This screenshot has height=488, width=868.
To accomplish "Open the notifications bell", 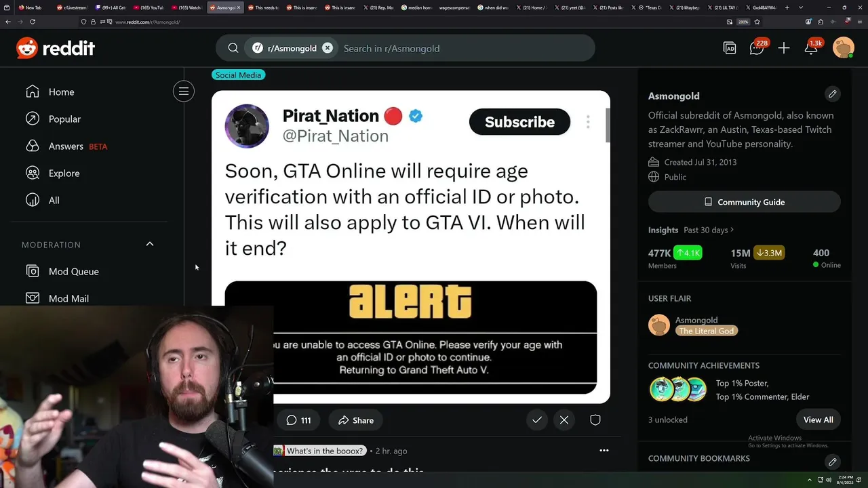I will (811, 48).
